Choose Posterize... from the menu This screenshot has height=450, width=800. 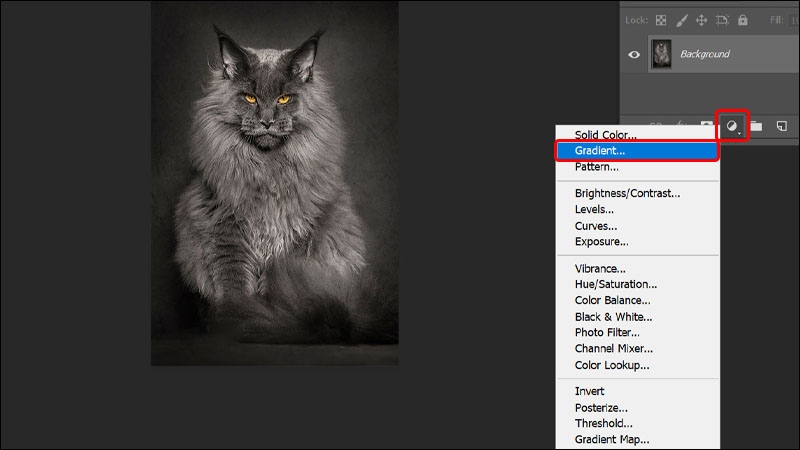637,408
